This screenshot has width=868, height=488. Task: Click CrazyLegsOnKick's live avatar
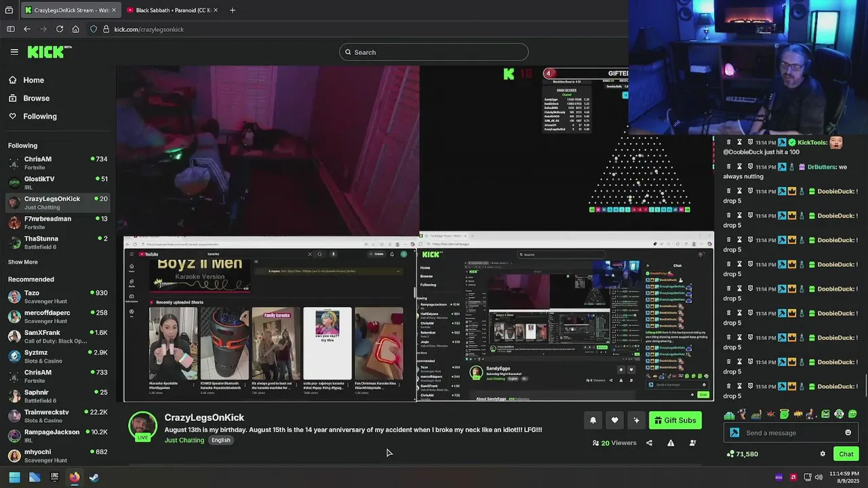[x=142, y=426]
